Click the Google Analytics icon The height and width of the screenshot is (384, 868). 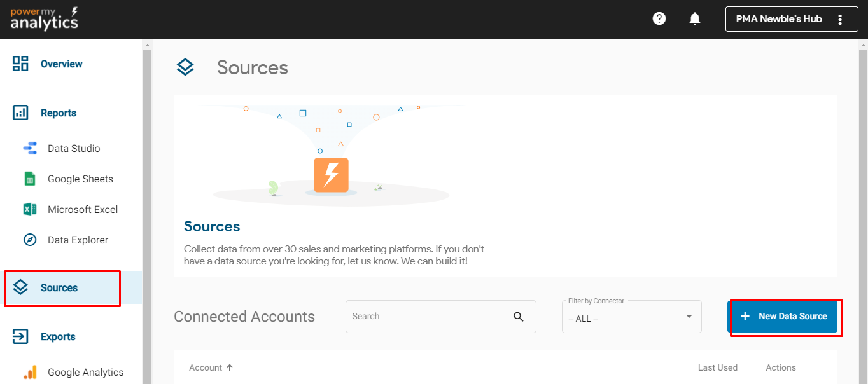pos(30,371)
